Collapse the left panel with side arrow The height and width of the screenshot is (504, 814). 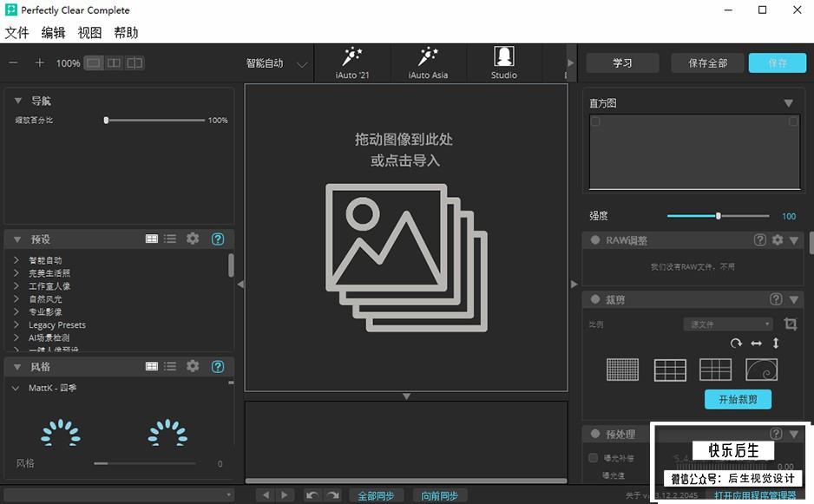click(x=240, y=284)
